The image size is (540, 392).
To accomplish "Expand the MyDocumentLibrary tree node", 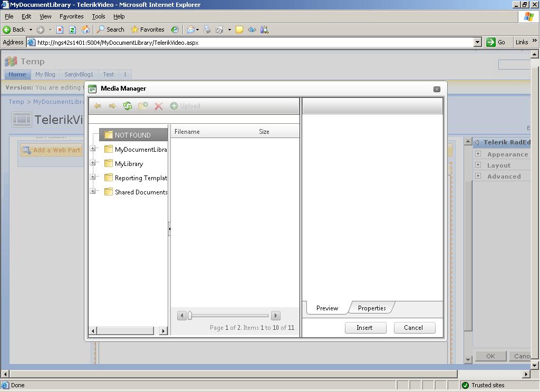I will (93, 149).
